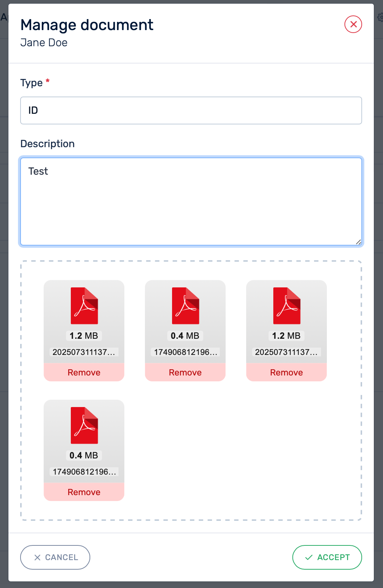
Task: Click the second file's name 174906812196…
Action: point(185,352)
